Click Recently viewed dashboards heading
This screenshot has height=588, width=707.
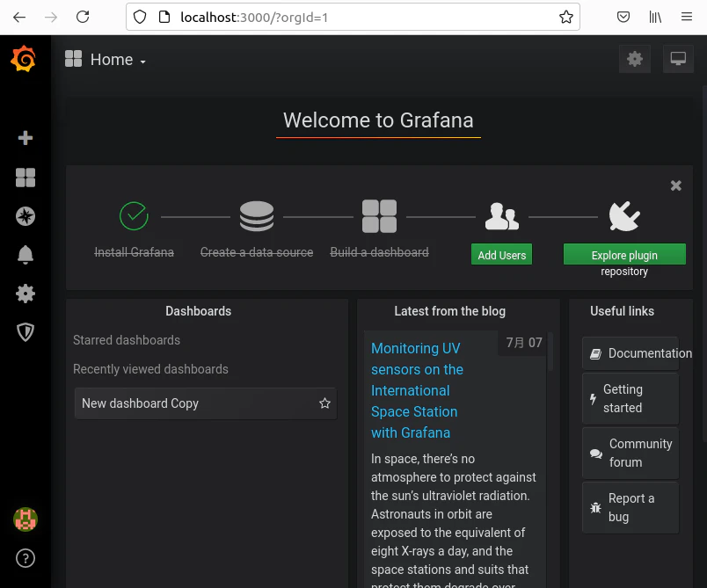[x=150, y=369]
